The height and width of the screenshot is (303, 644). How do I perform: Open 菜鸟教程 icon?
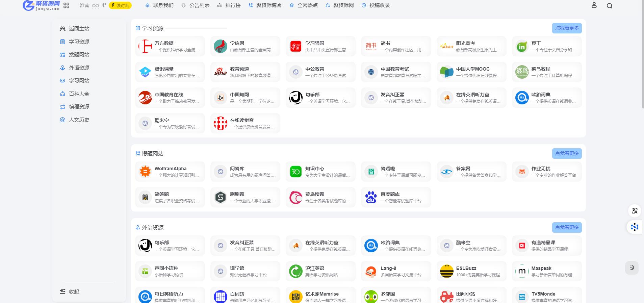(x=522, y=72)
